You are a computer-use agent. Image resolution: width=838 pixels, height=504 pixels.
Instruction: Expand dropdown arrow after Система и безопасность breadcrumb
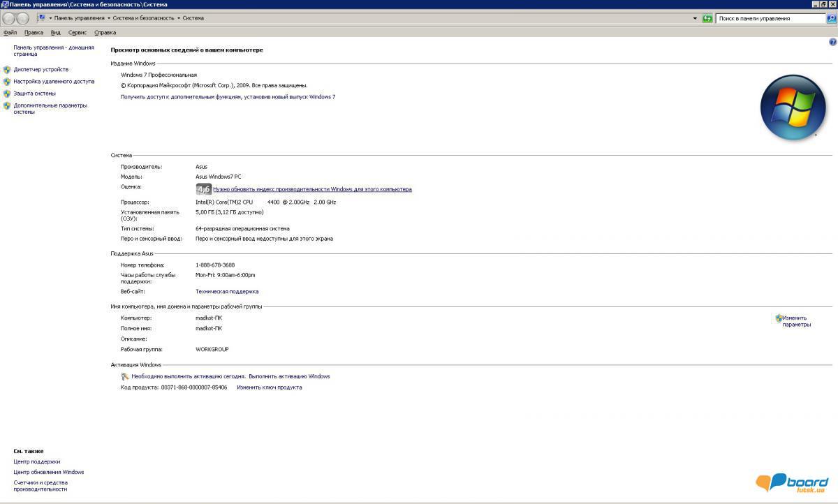(x=179, y=18)
